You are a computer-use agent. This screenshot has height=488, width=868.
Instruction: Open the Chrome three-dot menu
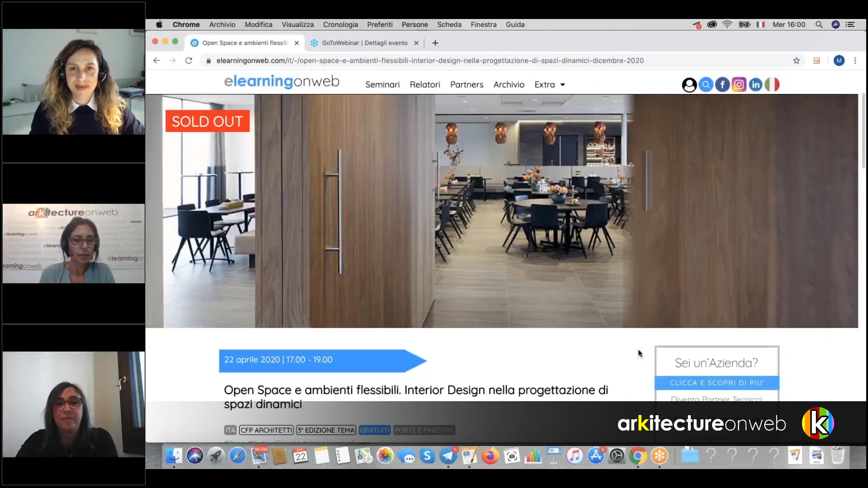pyautogui.click(x=855, y=61)
